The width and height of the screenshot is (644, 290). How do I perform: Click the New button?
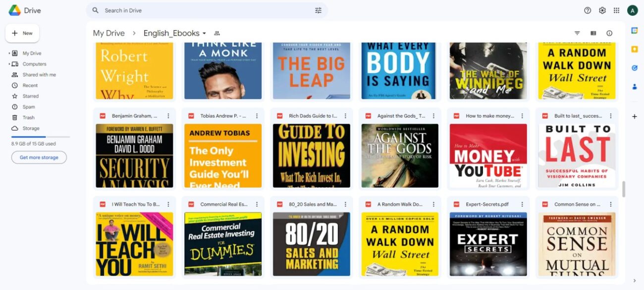[22, 33]
